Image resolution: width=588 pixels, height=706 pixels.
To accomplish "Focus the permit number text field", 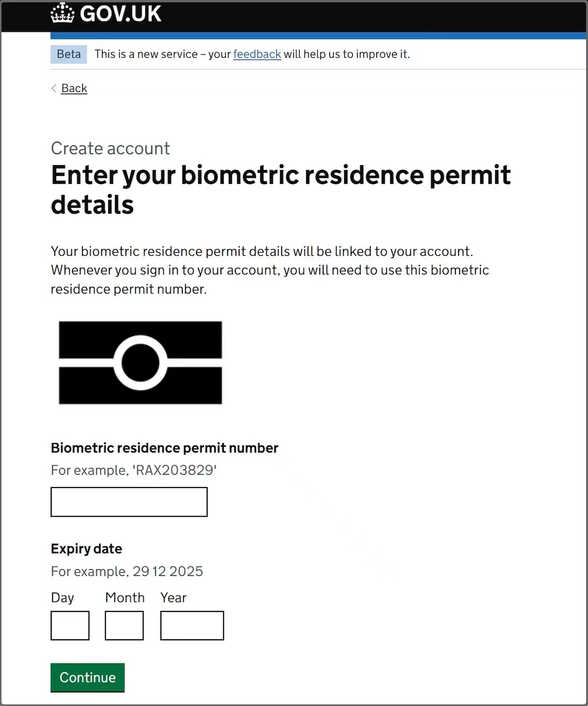I will (129, 502).
